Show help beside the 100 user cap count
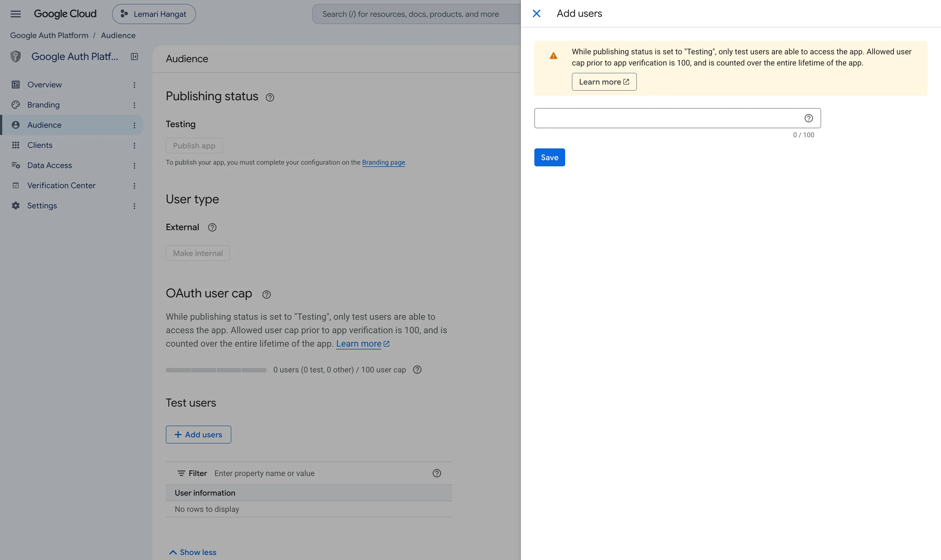Screen dimensions: 941x560 417,370
